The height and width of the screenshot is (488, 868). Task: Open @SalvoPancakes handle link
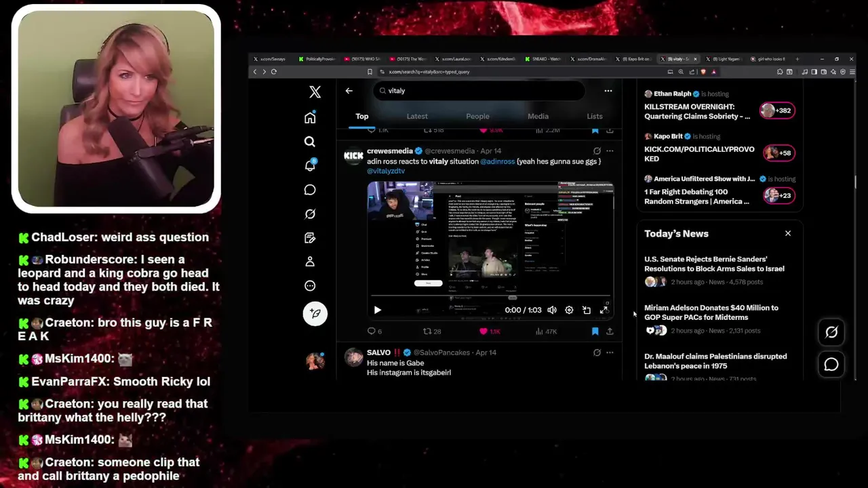441,352
